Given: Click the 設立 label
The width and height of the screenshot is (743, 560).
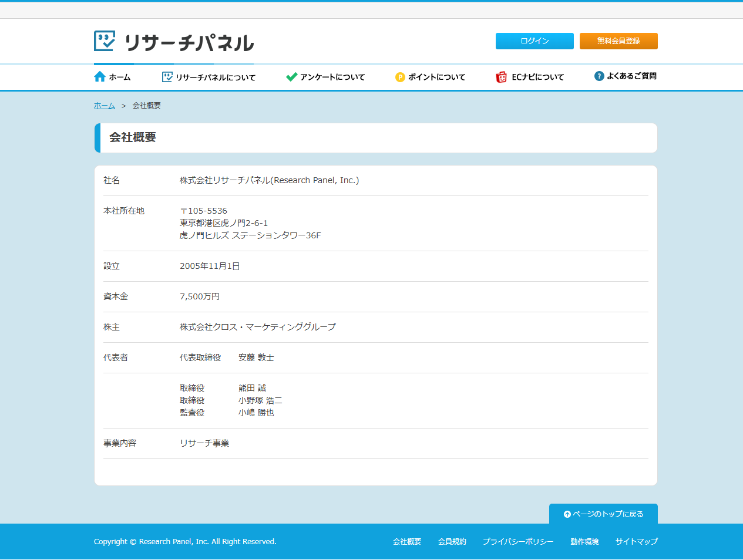Looking at the screenshot, I should point(112,266).
